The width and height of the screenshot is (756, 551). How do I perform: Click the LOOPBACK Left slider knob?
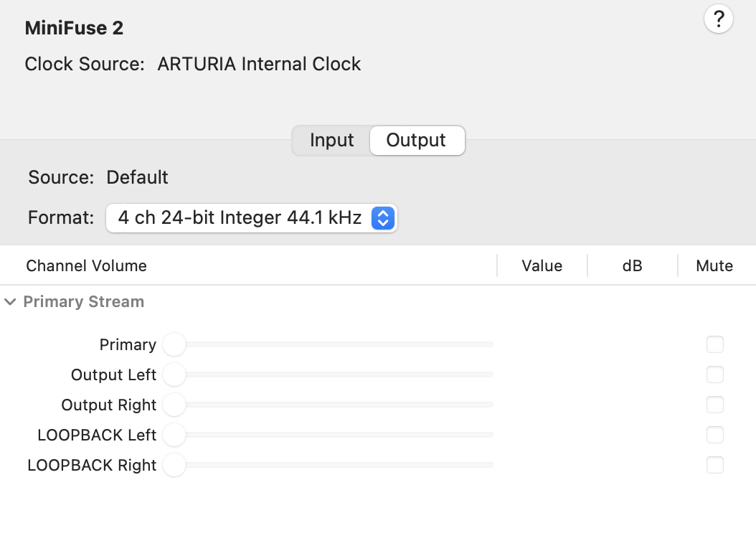pyautogui.click(x=174, y=435)
